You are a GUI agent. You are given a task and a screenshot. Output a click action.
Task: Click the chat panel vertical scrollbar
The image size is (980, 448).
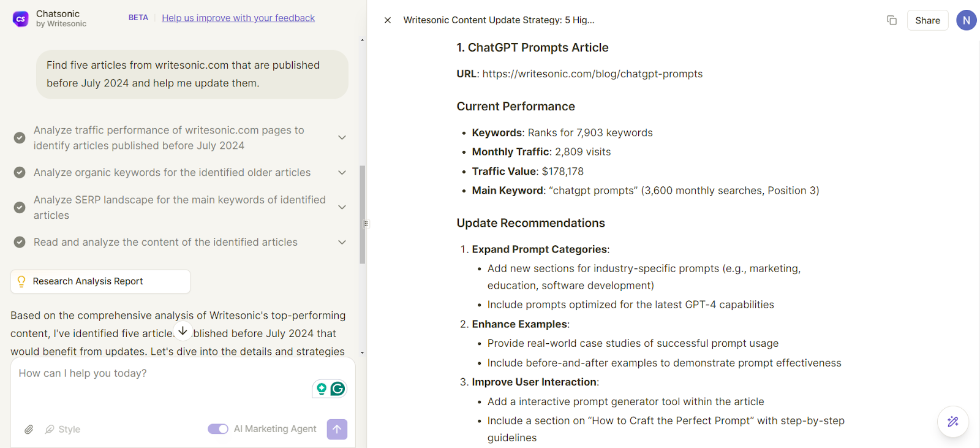pos(363,215)
